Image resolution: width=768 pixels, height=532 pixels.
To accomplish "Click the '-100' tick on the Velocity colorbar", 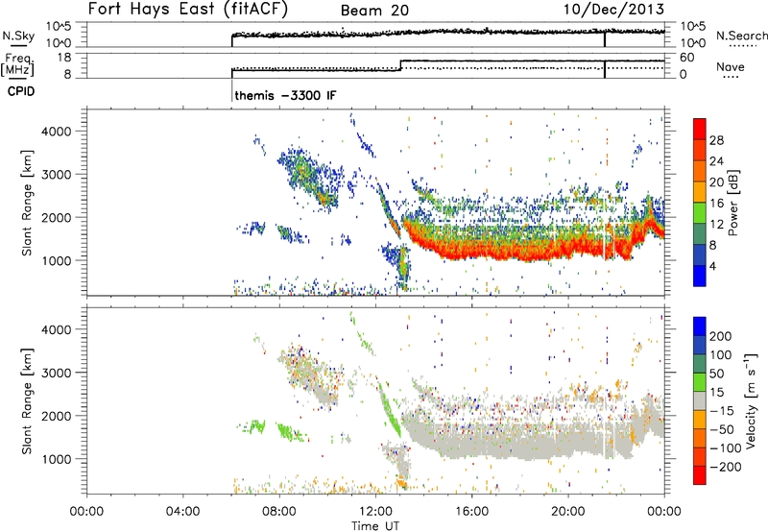I will coord(725,448).
